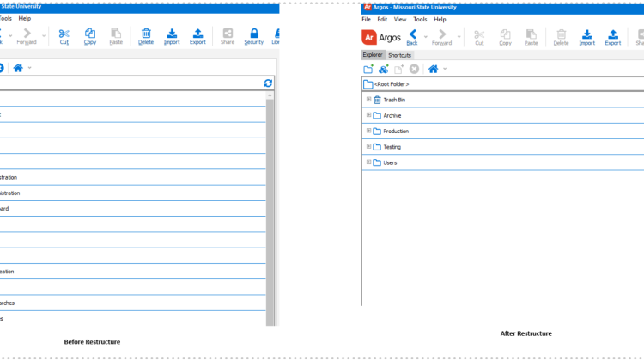Image resolution: width=644 pixels, height=361 pixels.
Task: Expand the Users folder node
Action: [368, 162]
